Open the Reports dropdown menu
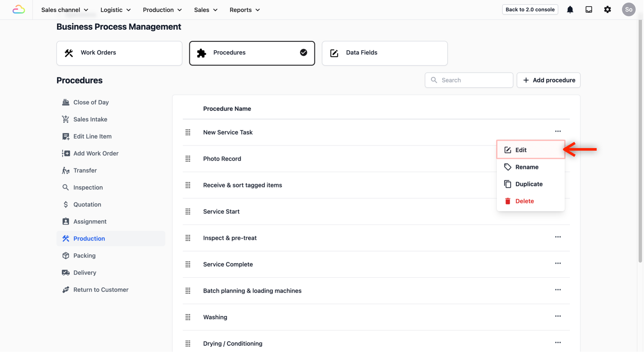This screenshot has height=352, width=644. [x=244, y=10]
